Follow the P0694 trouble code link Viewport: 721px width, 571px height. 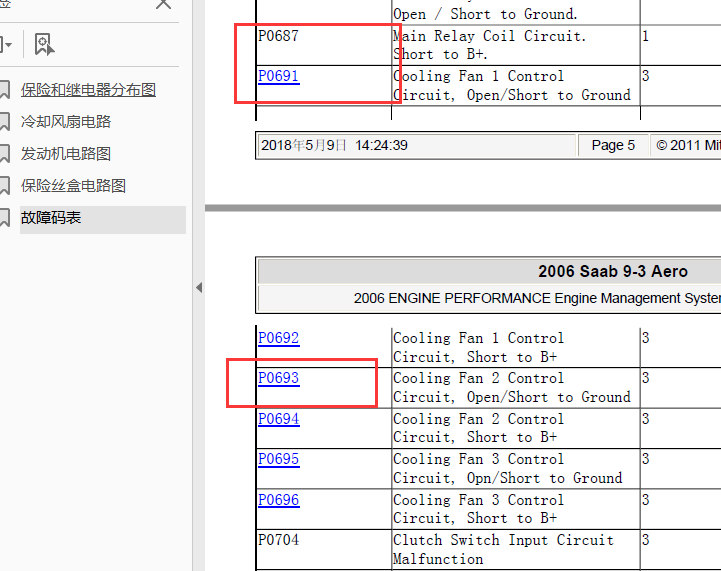[x=279, y=419]
